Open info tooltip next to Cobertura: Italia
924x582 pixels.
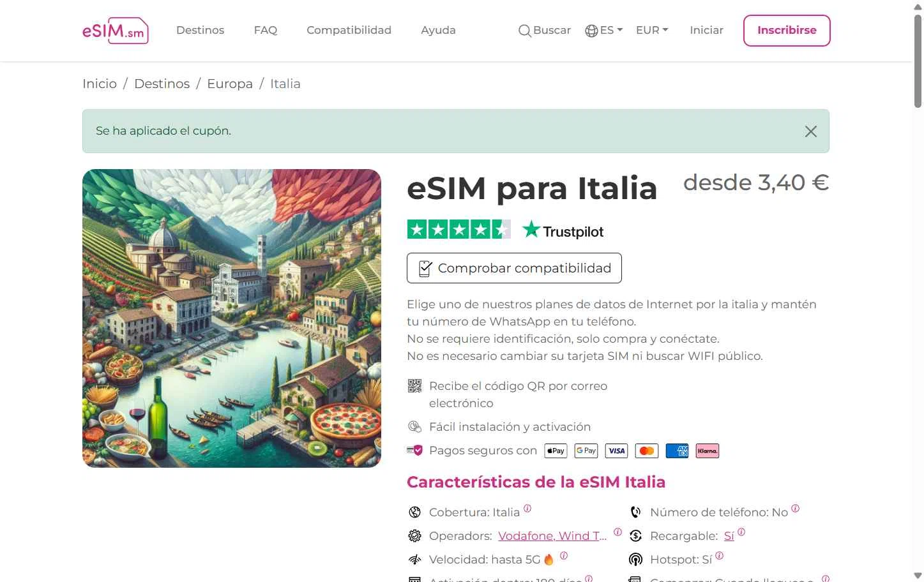point(527,509)
